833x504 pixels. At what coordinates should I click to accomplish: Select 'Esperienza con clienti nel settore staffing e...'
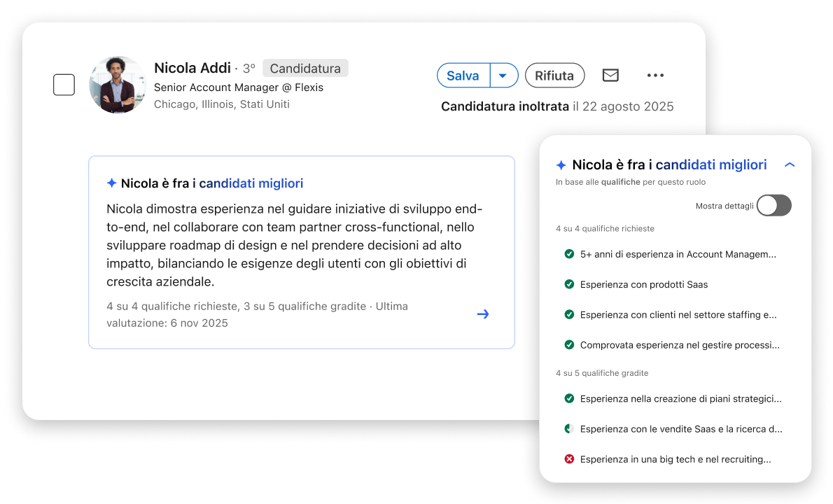[x=678, y=315]
